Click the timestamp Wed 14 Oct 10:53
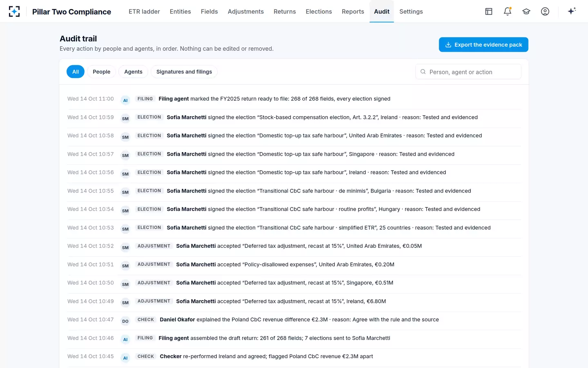Screen dimensions: 588x368 coord(91,228)
